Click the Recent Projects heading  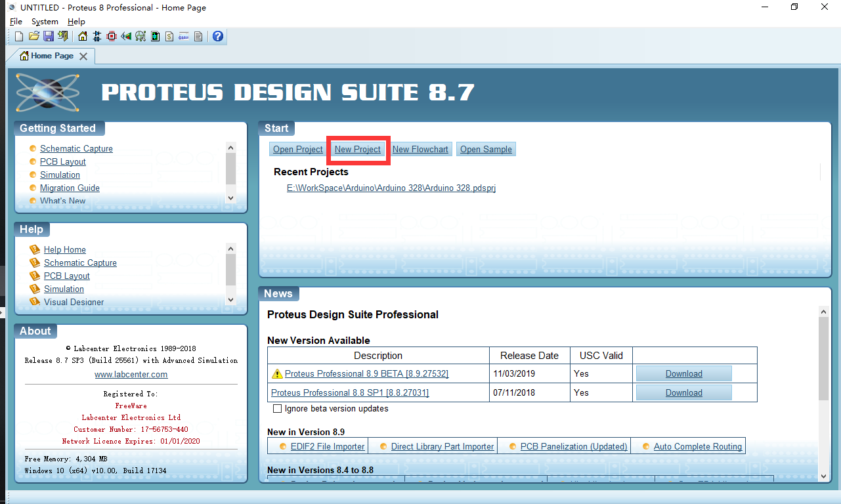click(311, 172)
